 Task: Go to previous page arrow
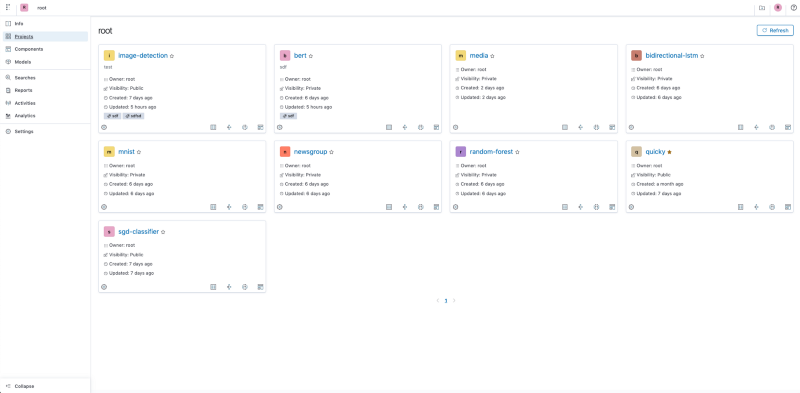click(x=438, y=301)
